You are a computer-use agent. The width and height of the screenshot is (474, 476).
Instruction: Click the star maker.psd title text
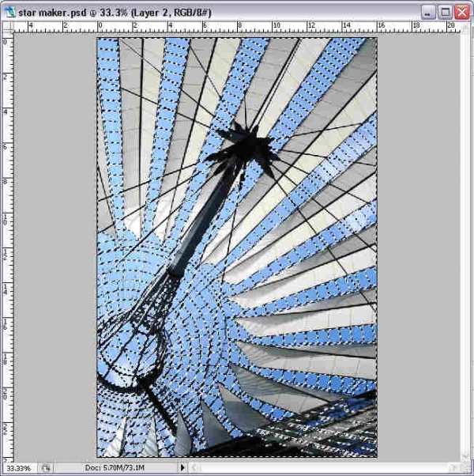(115, 13)
